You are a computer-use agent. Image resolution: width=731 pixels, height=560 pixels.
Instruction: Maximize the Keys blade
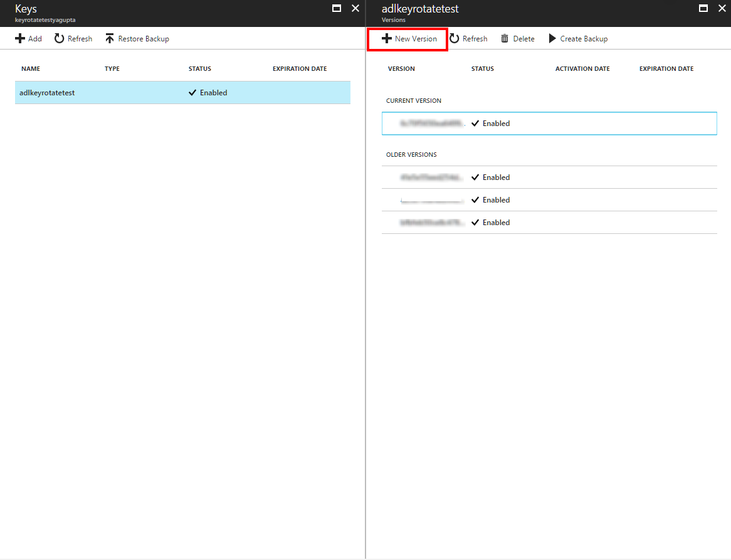337,8
